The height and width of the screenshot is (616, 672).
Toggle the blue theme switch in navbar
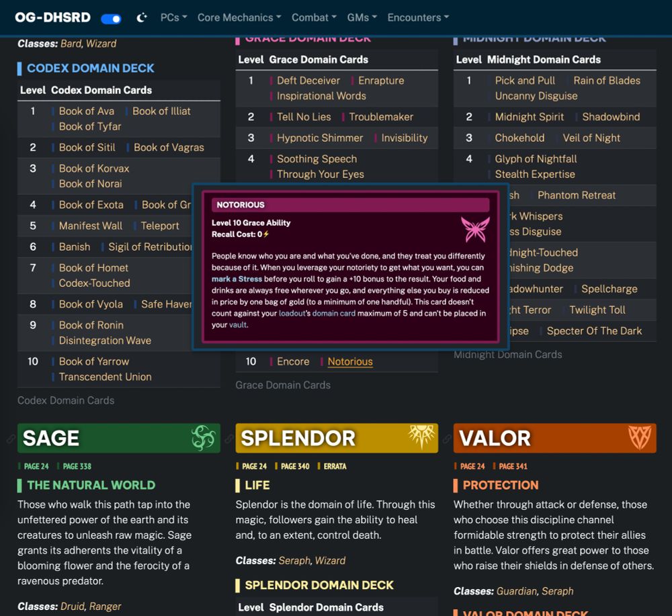coord(111,18)
